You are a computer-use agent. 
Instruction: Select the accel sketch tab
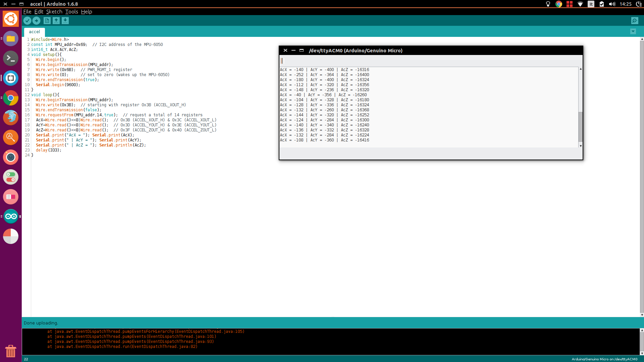(x=34, y=32)
